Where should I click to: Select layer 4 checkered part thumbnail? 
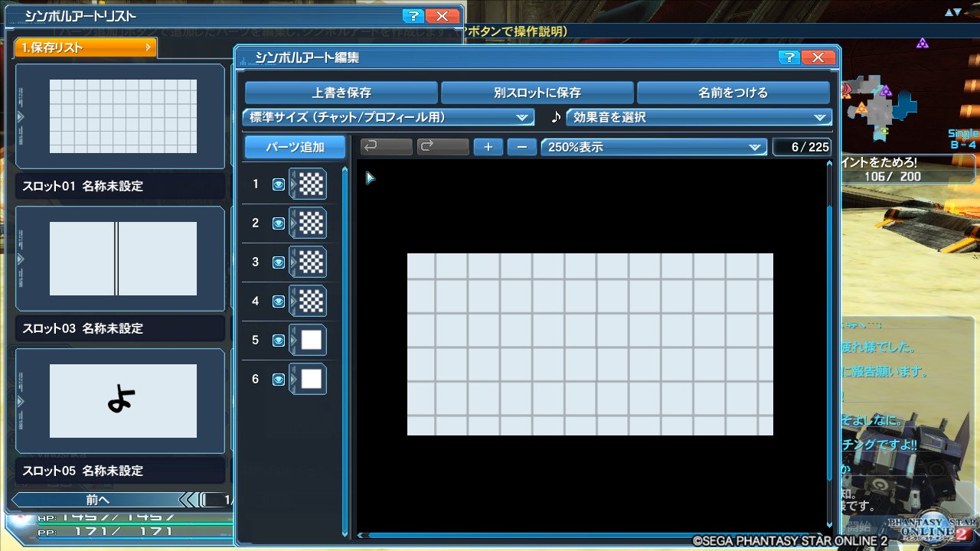click(309, 302)
